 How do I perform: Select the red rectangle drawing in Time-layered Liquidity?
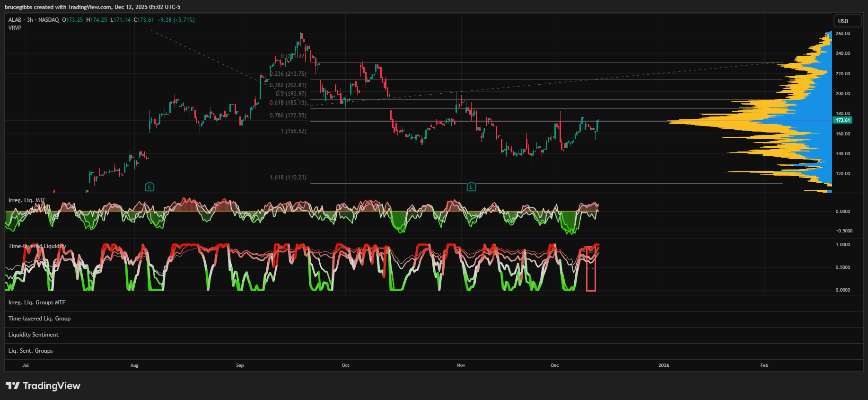[x=591, y=268]
